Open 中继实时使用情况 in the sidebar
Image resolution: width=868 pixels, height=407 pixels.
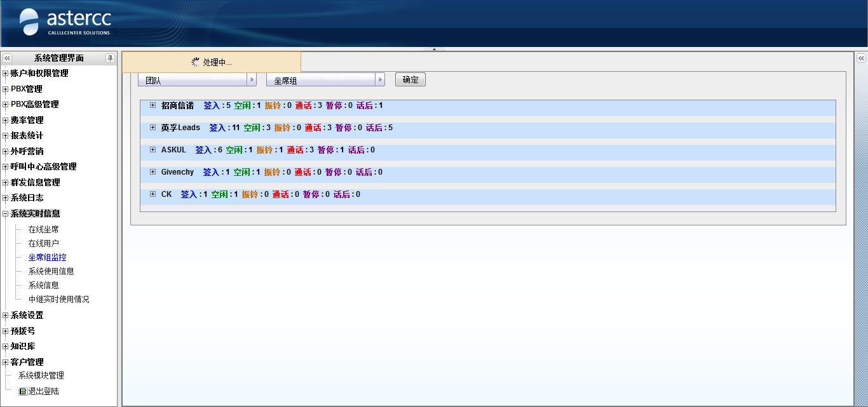[x=58, y=300]
